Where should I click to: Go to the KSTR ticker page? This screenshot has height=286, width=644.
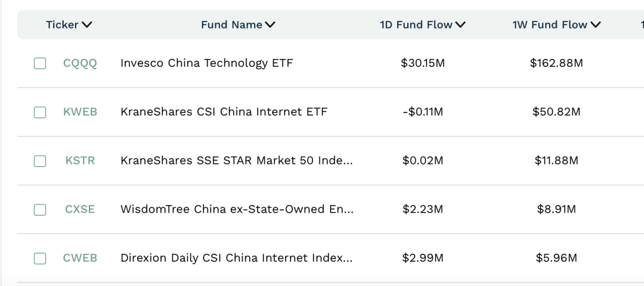[x=80, y=161]
